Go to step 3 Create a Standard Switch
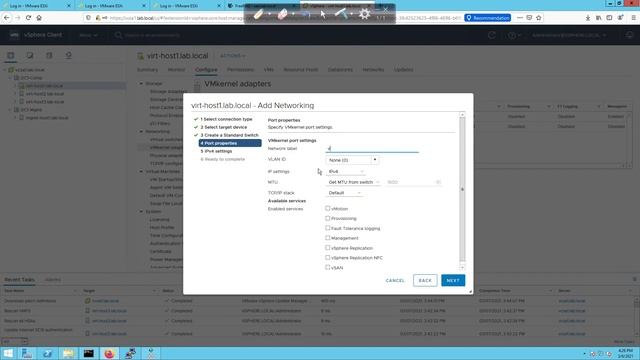The width and height of the screenshot is (640, 360). pyautogui.click(x=229, y=135)
